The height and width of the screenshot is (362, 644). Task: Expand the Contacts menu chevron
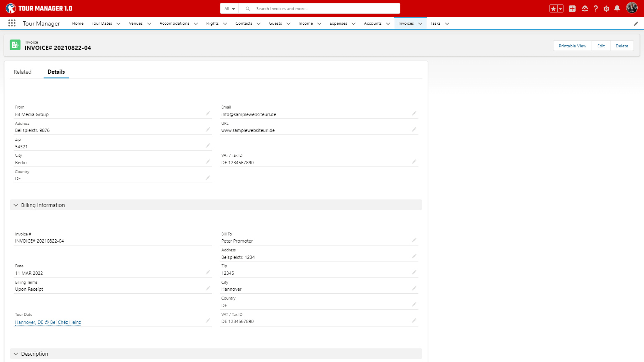pos(258,24)
